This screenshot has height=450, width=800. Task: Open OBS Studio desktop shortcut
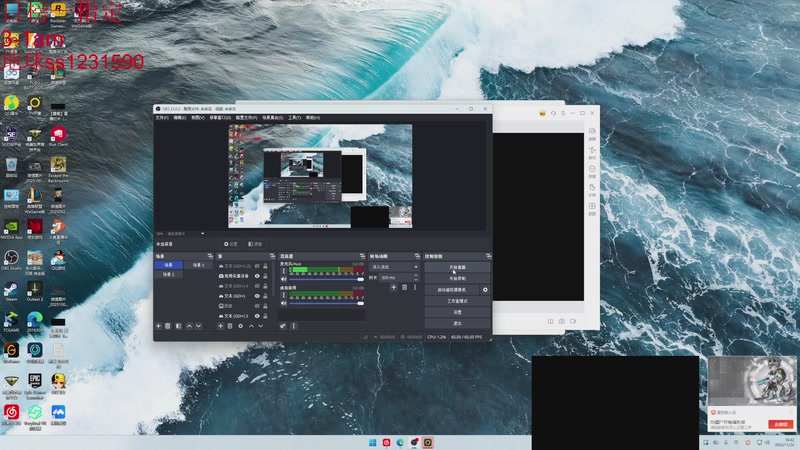[11, 260]
